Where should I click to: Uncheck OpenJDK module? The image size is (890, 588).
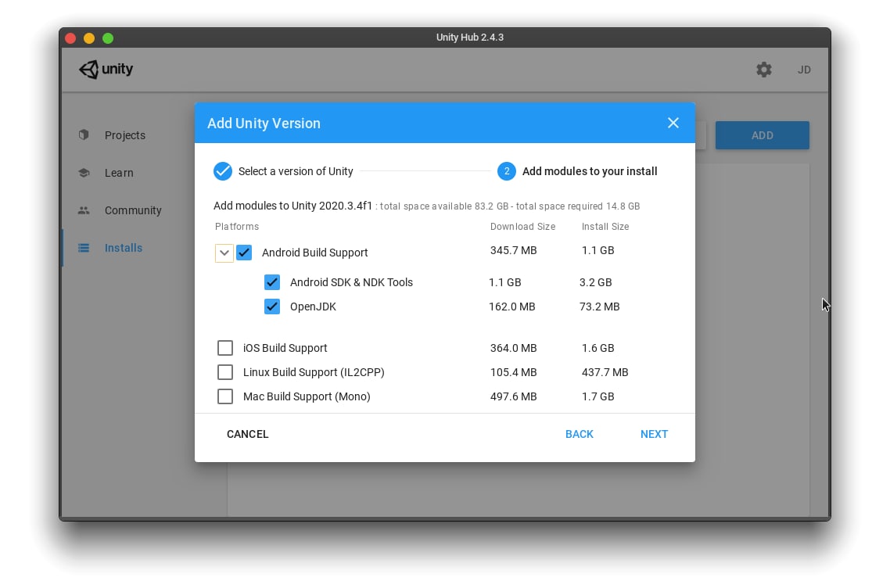point(272,307)
